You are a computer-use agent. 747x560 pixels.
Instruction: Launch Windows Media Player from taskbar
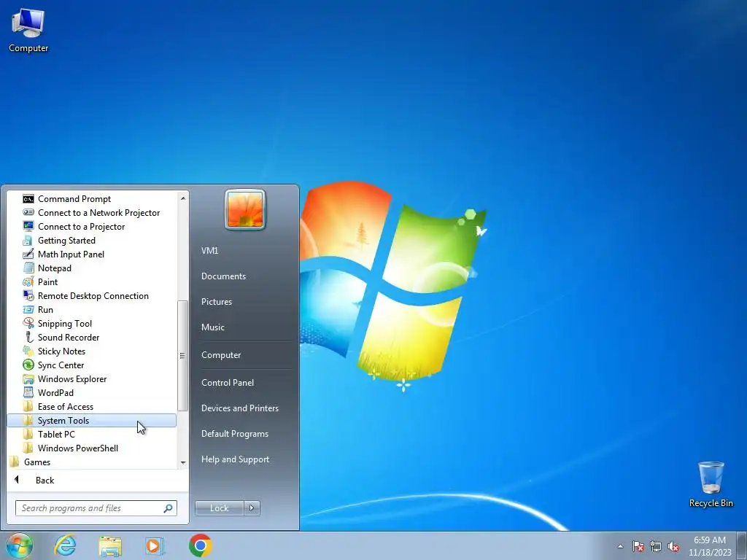coord(155,545)
